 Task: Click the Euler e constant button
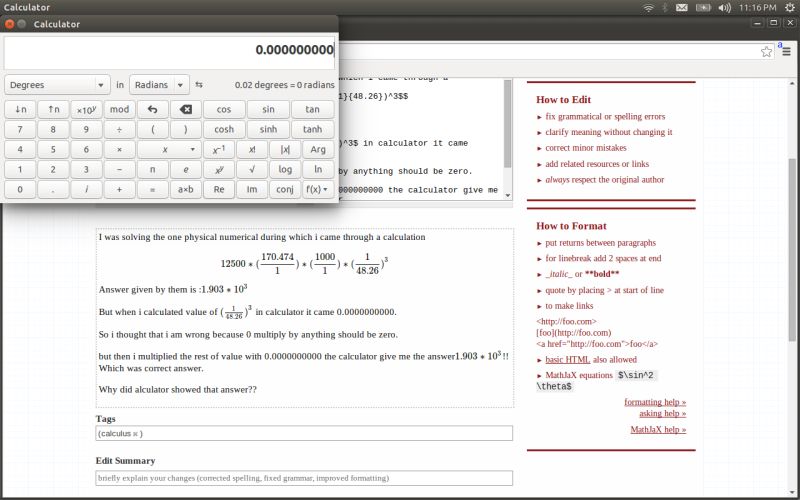[186, 169]
